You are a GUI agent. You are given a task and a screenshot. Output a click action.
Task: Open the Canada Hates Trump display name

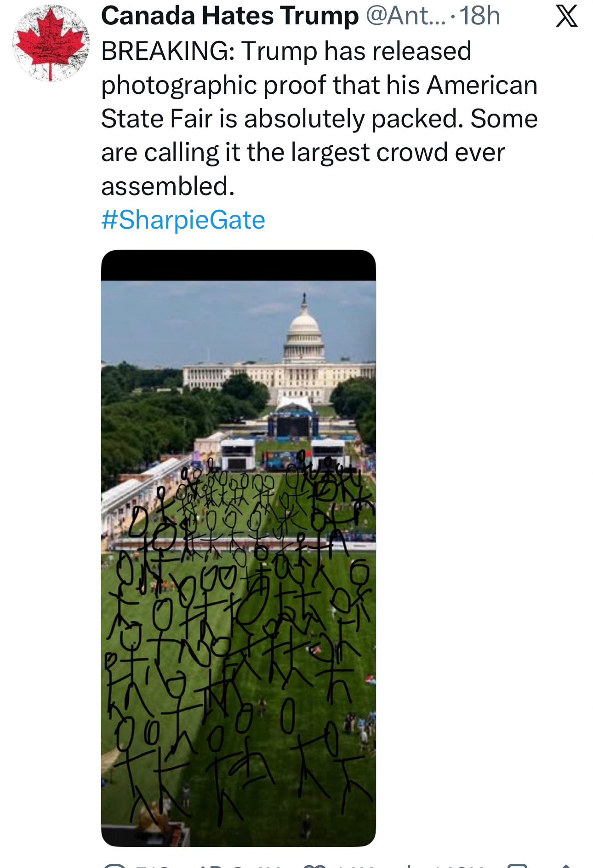click(230, 16)
